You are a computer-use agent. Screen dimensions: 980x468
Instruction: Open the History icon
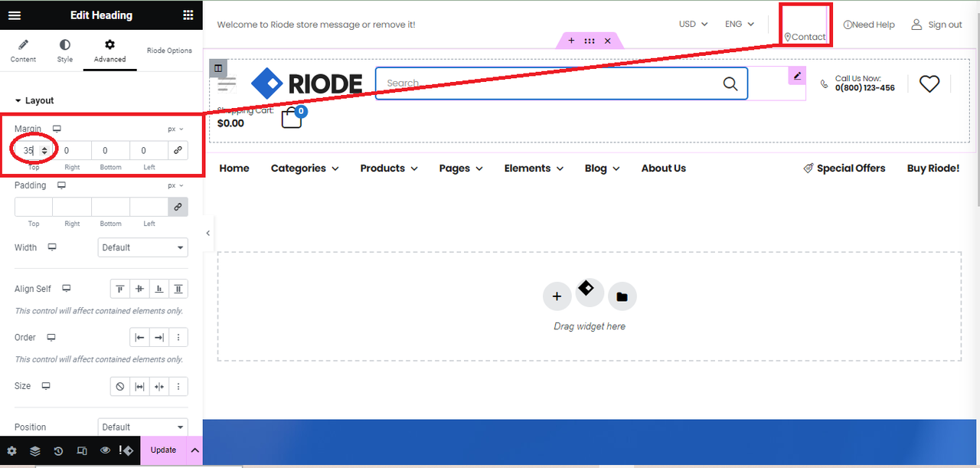point(58,450)
